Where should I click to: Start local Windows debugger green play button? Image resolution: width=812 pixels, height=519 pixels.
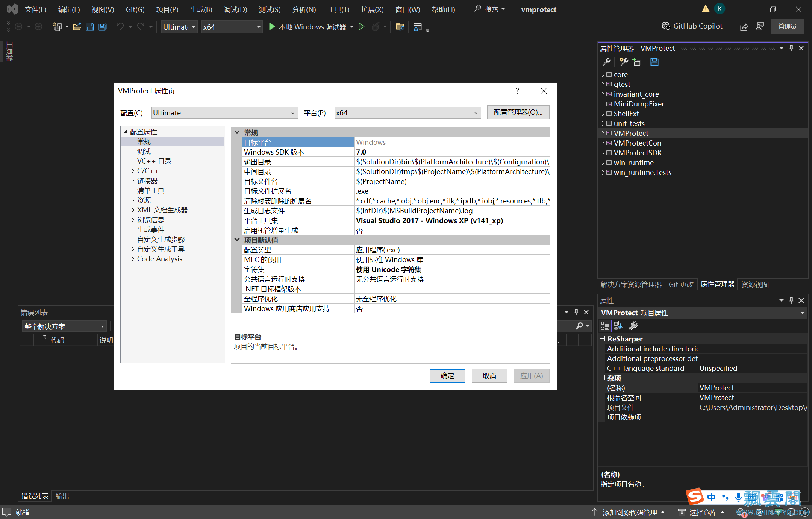pyautogui.click(x=272, y=27)
